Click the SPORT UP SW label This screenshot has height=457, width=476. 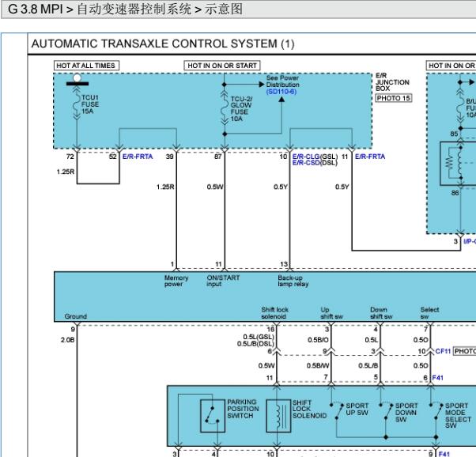357,410
